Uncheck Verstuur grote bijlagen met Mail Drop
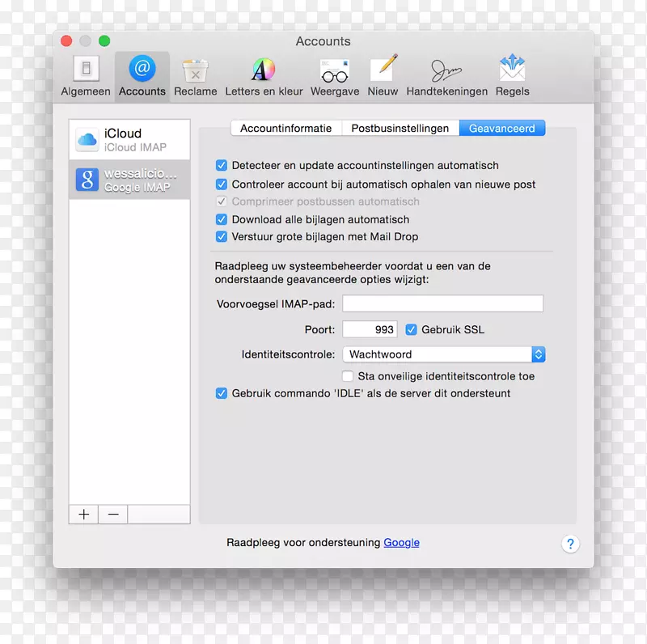Screen dimensions: 647x644 (222, 236)
